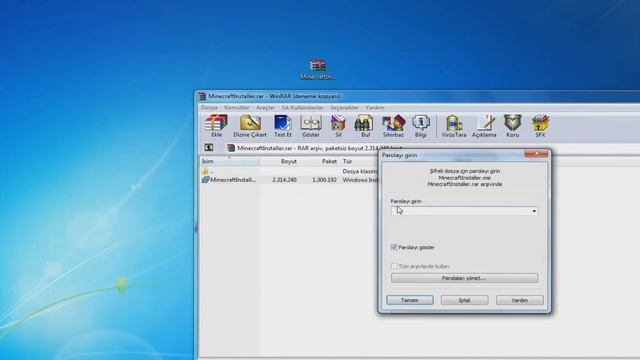Viewport: 640px width, 360px height.
Task: Go up one folder level button
Action: pyautogui.click(x=209, y=148)
